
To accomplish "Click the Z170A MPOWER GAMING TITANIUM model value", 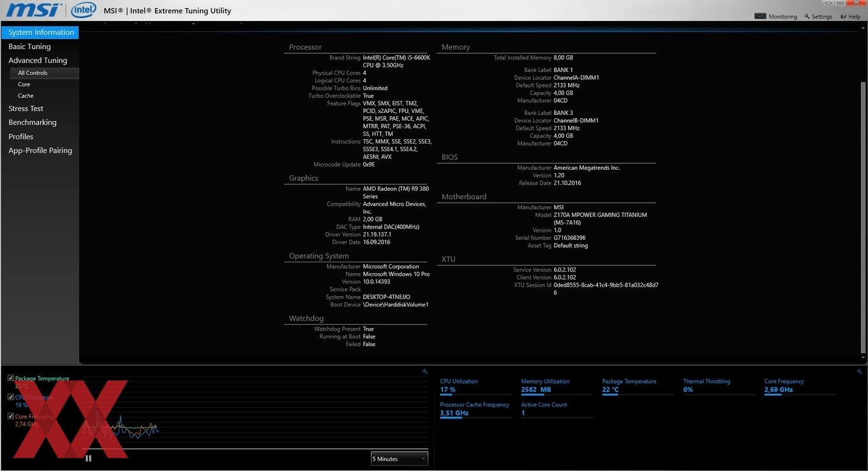I will coord(600,219).
